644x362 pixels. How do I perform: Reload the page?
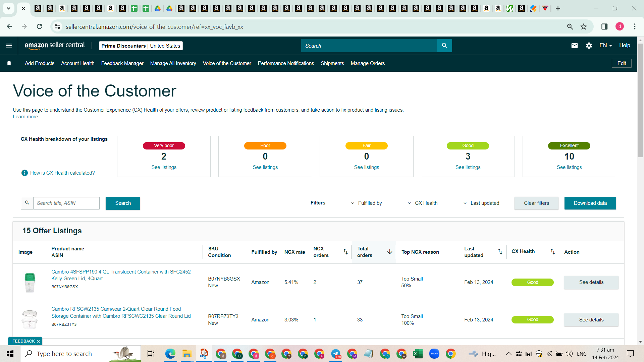coord(39,26)
